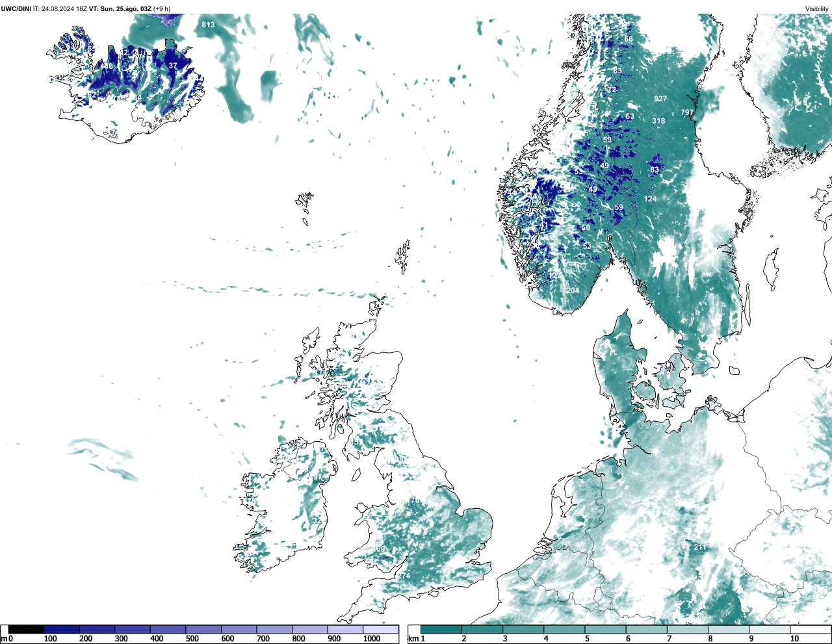Click the '169' value over Wales
The width and height of the screenshot is (832, 644).
click(x=379, y=550)
